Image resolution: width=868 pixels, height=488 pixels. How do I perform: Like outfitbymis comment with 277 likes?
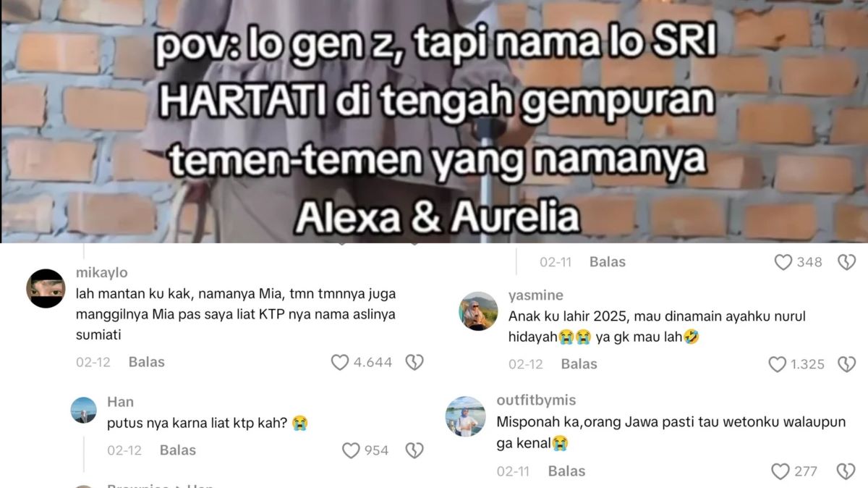pos(780,471)
